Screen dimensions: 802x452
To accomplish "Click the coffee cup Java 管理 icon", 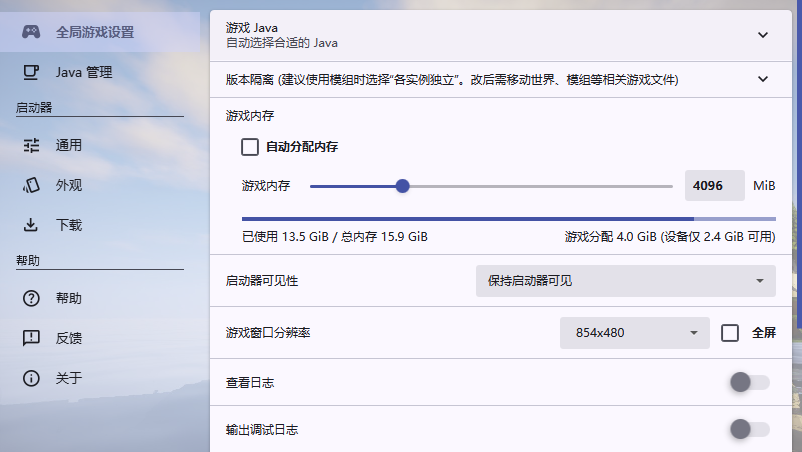I will [31, 72].
